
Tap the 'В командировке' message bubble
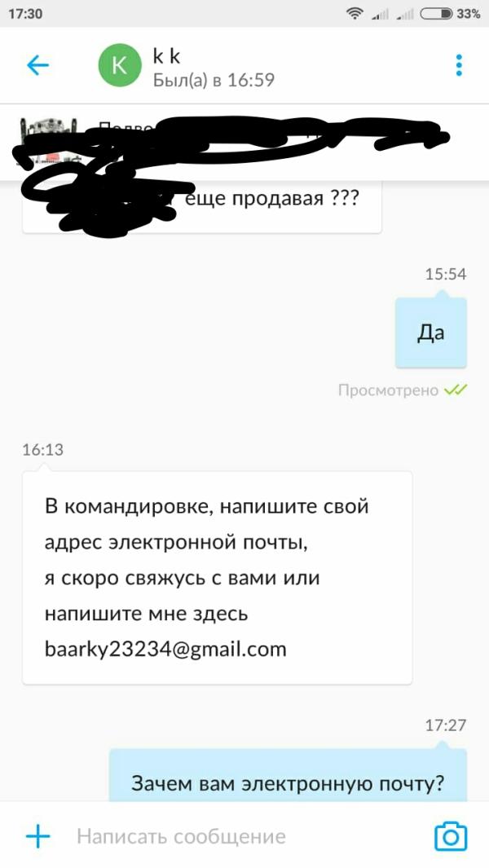(x=217, y=577)
